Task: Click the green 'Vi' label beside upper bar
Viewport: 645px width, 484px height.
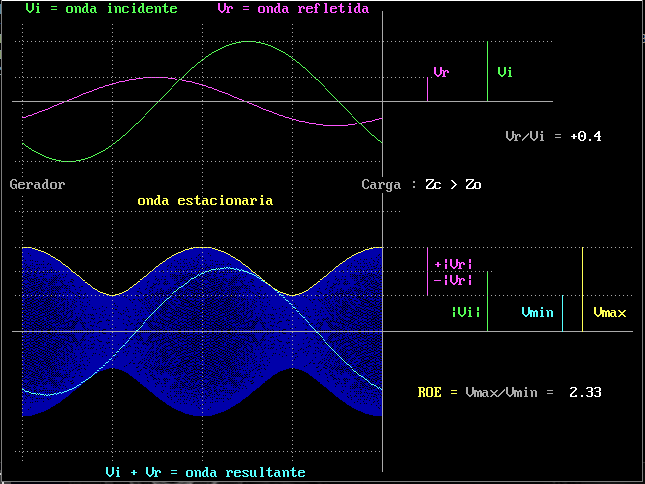Action: [x=505, y=72]
